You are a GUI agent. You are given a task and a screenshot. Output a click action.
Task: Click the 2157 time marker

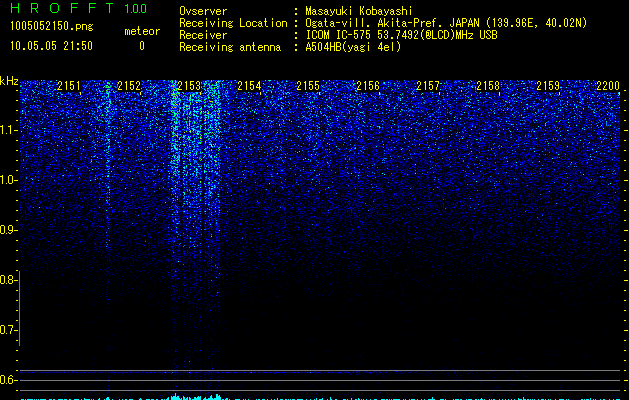tap(428, 86)
